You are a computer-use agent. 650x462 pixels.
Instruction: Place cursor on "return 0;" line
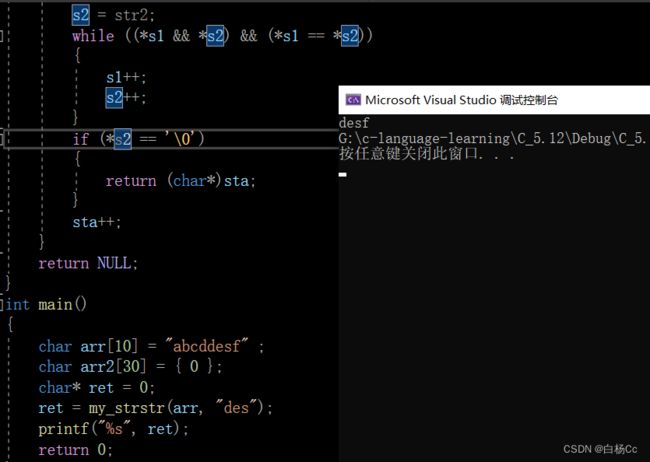(77, 450)
